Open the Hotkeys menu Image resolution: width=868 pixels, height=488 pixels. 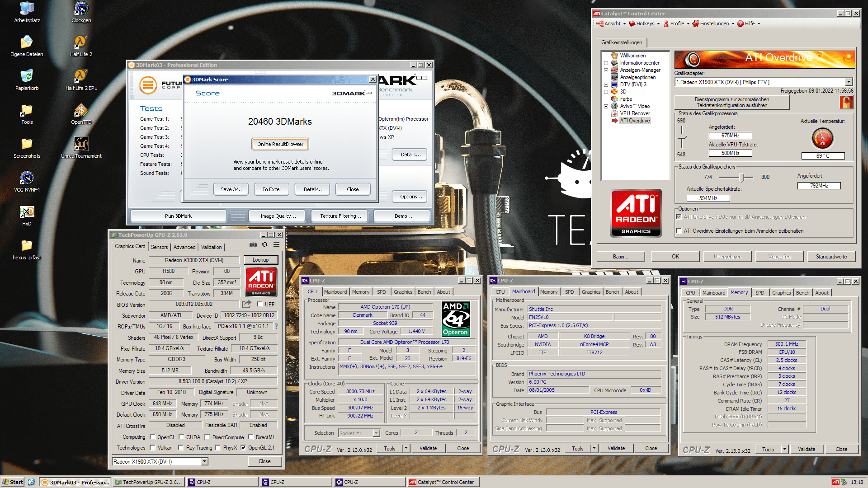coord(645,23)
